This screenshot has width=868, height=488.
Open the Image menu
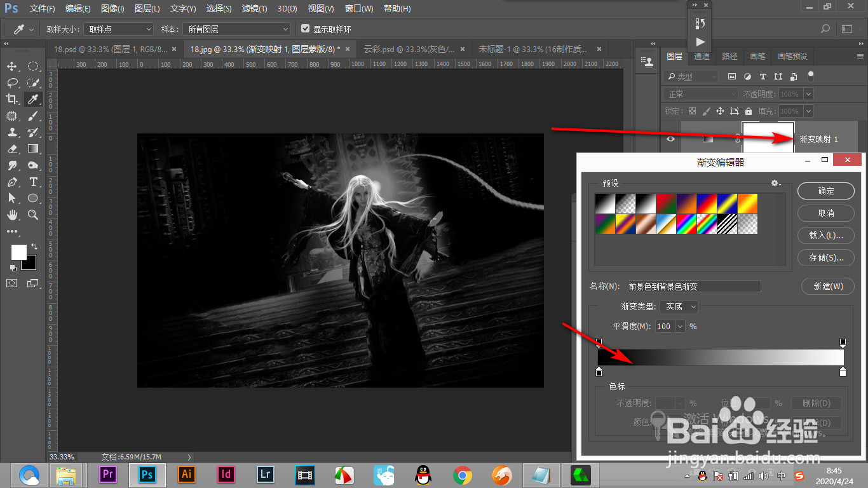tap(112, 9)
